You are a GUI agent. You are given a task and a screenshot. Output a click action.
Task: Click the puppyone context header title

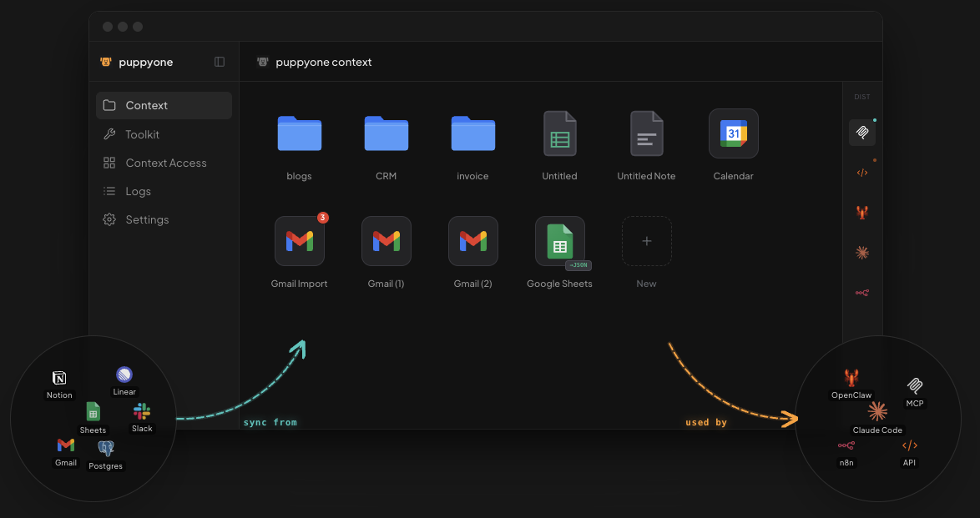tap(324, 62)
